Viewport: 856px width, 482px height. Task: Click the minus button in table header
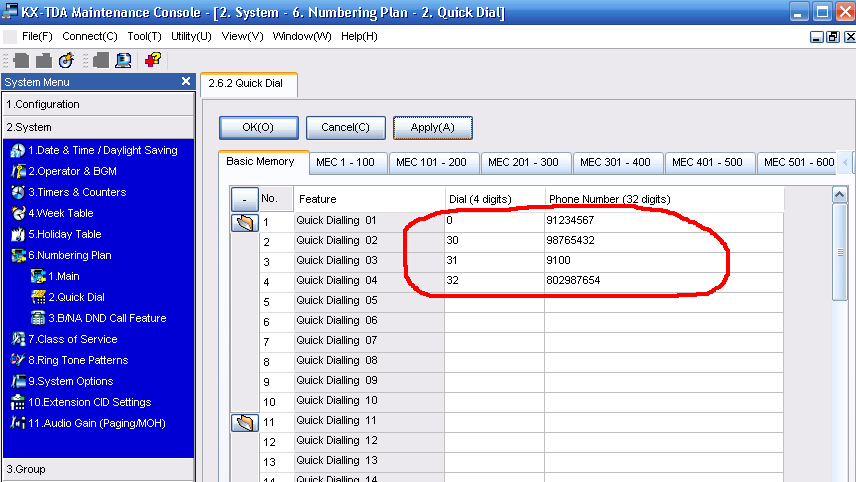pos(245,199)
